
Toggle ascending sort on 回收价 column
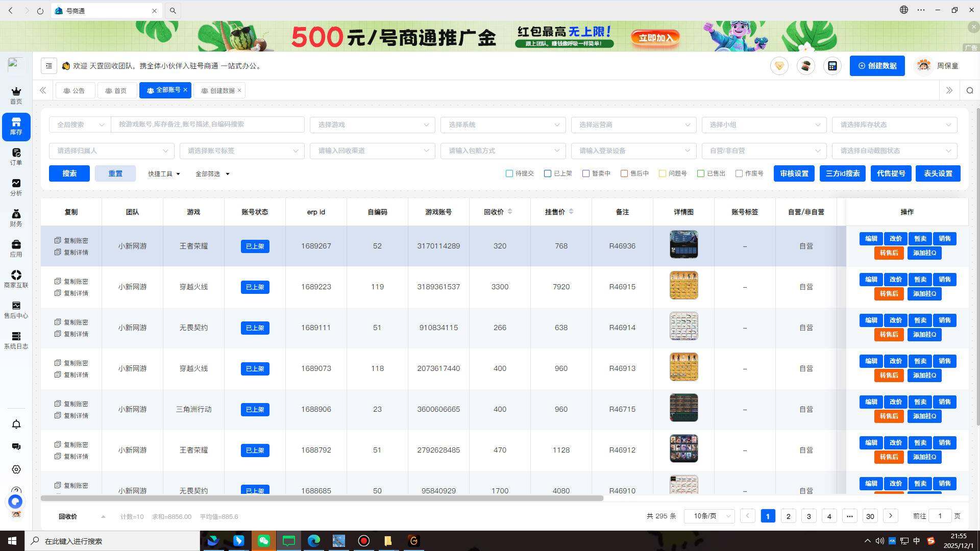[x=509, y=209]
